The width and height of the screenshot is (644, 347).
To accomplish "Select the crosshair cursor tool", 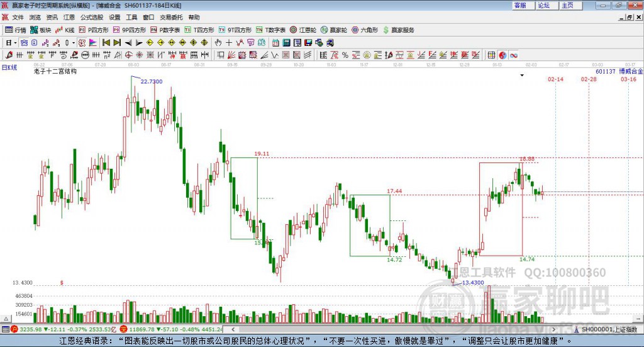I will [x=229, y=43].
